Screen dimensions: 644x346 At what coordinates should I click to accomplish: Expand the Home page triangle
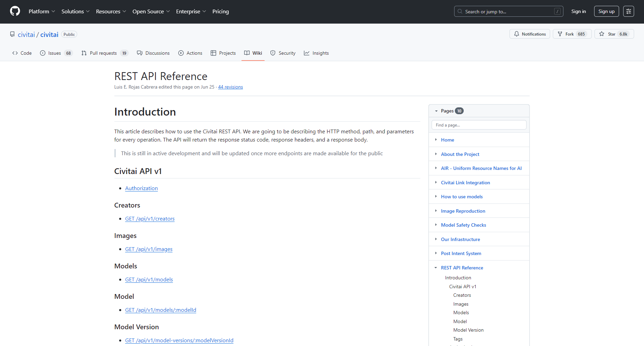click(x=436, y=139)
